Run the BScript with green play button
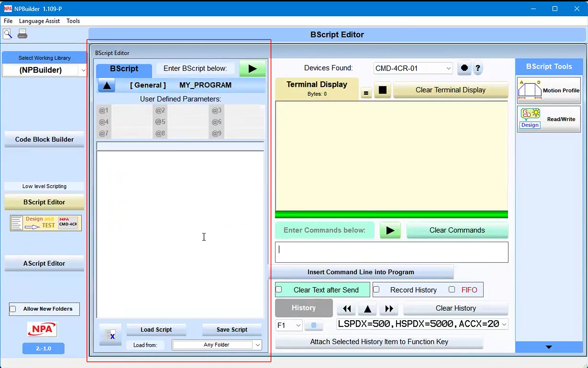The image size is (588, 368). coord(252,69)
